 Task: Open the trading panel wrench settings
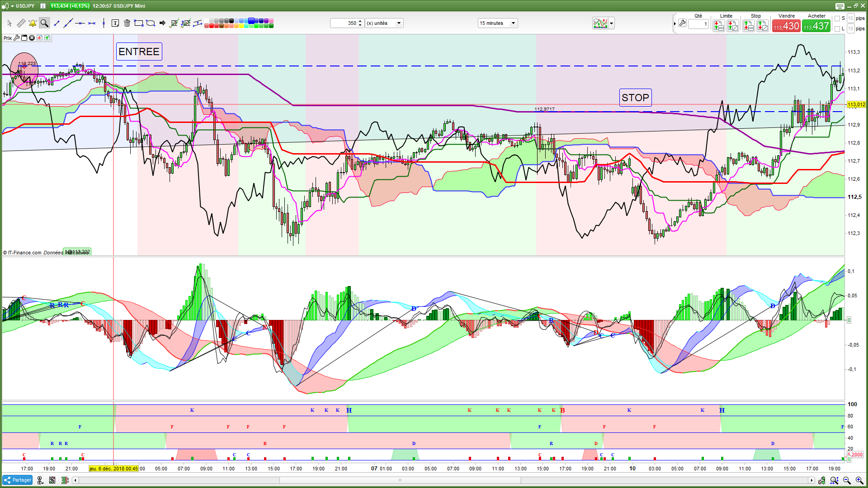coord(682,23)
